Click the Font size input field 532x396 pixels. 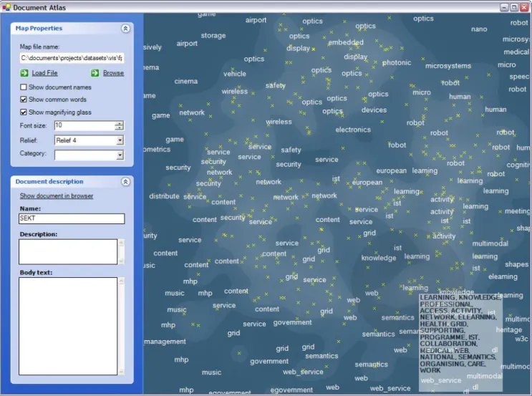[x=84, y=125]
